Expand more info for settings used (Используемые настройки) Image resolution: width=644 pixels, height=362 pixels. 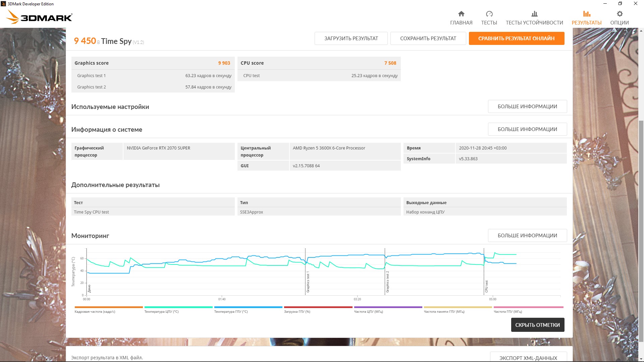pos(527,107)
